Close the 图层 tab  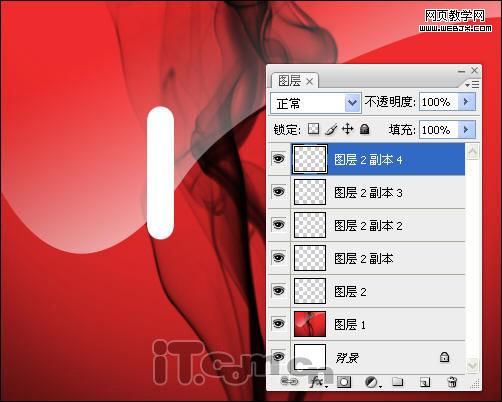pyautogui.click(x=310, y=82)
